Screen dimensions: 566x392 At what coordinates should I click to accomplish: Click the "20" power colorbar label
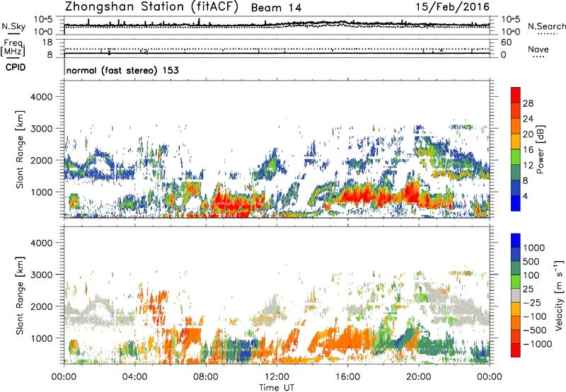pyautogui.click(x=528, y=134)
